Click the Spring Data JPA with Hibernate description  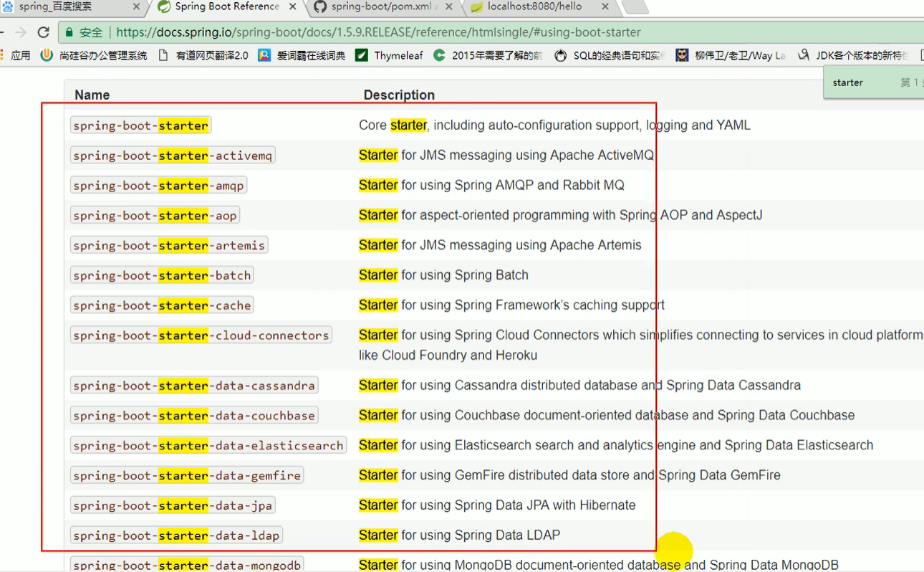497,506
